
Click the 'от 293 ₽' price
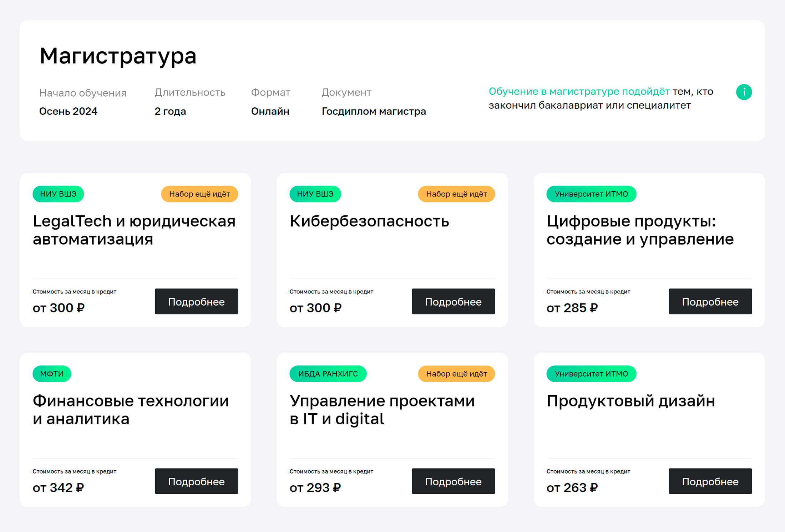[315, 487]
